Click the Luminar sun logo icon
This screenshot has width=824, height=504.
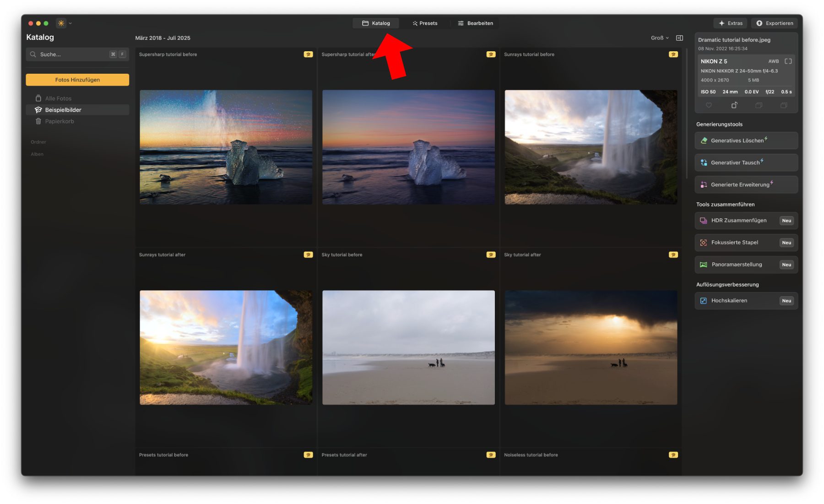(61, 23)
